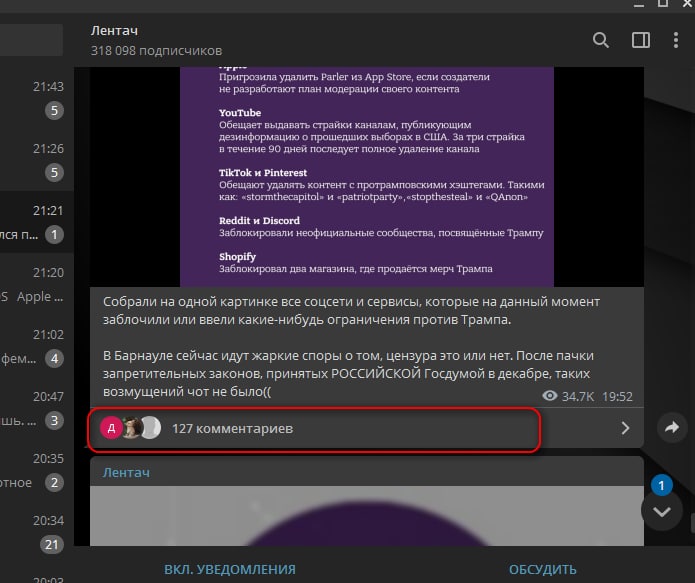This screenshot has height=583, width=695.
Task: Click the 'Shopify' heading in the infographic
Action: [237, 257]
